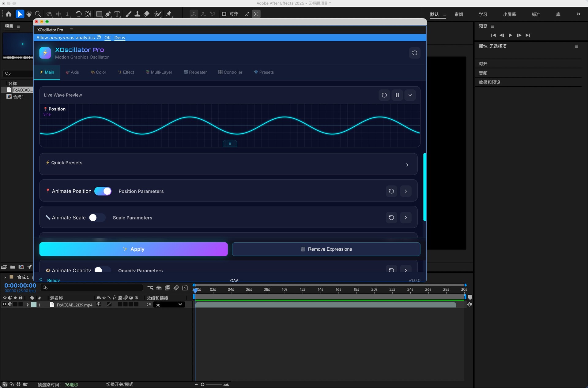Pick the Puppet Pin tool
588x388 pixels.
click(169, 14)
